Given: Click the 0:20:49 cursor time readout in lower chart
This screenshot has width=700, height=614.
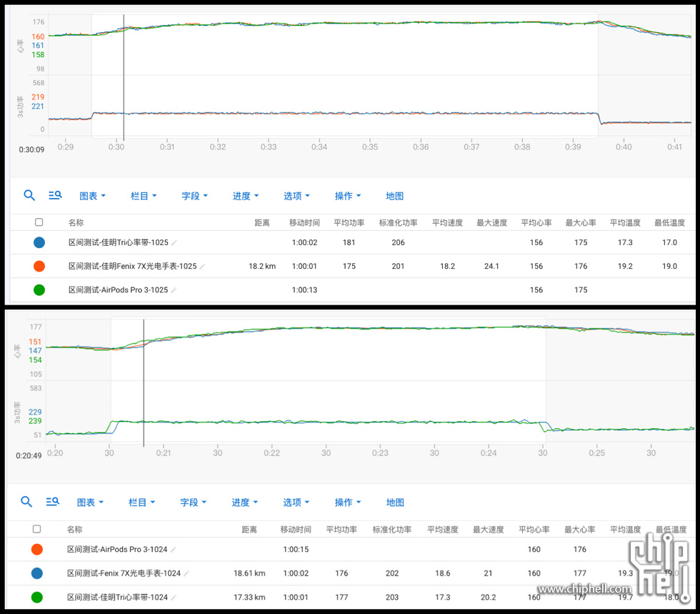Looking at the screenshot, I should point(29,456).
